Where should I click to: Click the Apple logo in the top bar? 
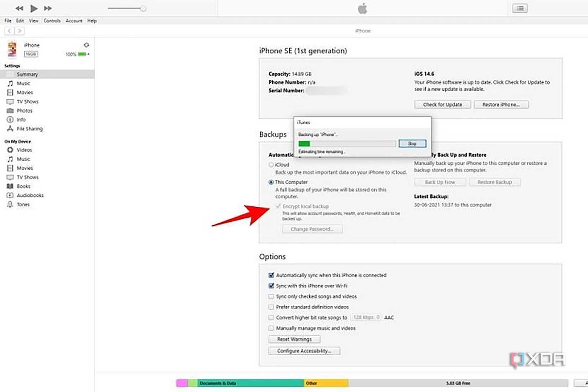tap(362, 8)
